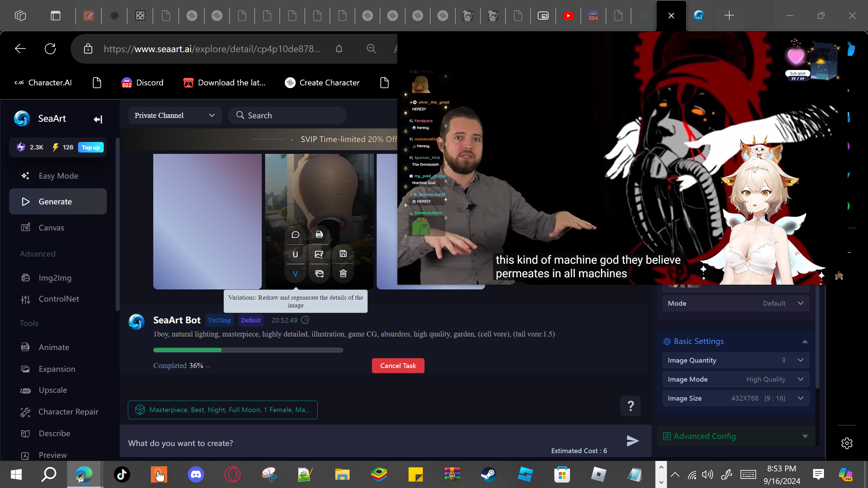This screenshot has width=868, height=488.
Task: Open the Image Mode dropdown
Action: (x=736, y=379)
